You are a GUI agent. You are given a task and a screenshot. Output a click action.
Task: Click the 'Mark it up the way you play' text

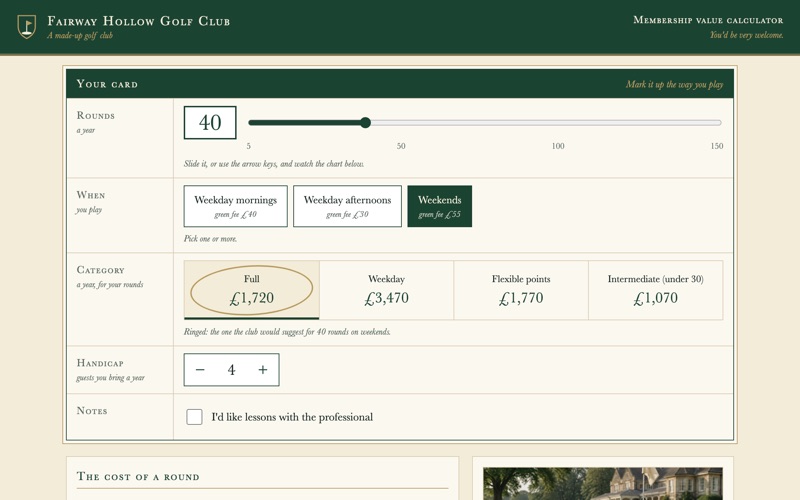[x=674, y=84]
